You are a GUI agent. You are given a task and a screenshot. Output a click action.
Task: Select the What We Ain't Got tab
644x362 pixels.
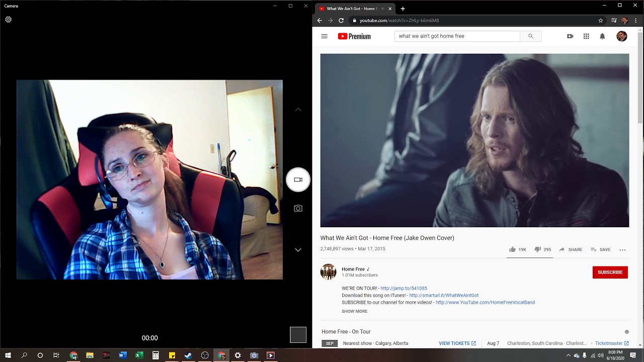pos(355,9)
